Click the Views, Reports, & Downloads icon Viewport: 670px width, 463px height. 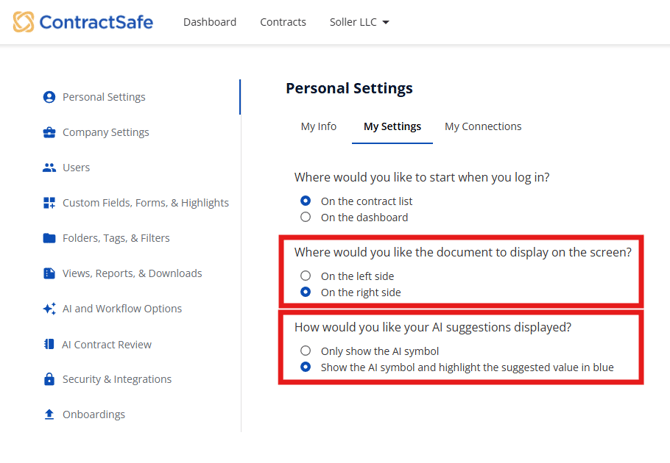coord(49,273)
